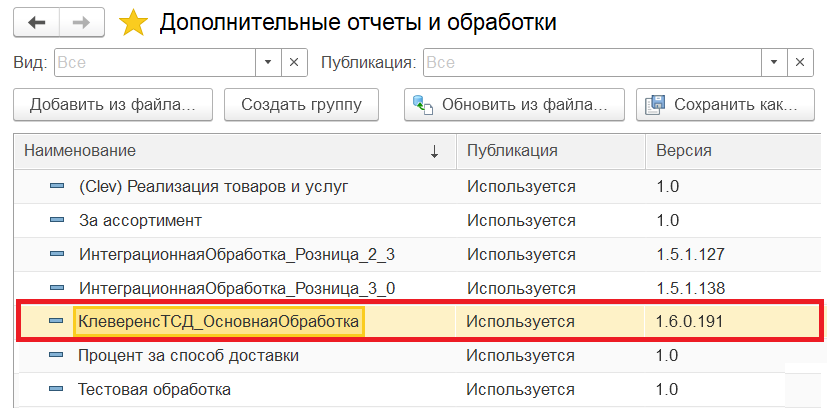The height and width of the screenshot is (408, 827).
Task: Click the row icon of Процент за способ доставки
Action: 57,356
